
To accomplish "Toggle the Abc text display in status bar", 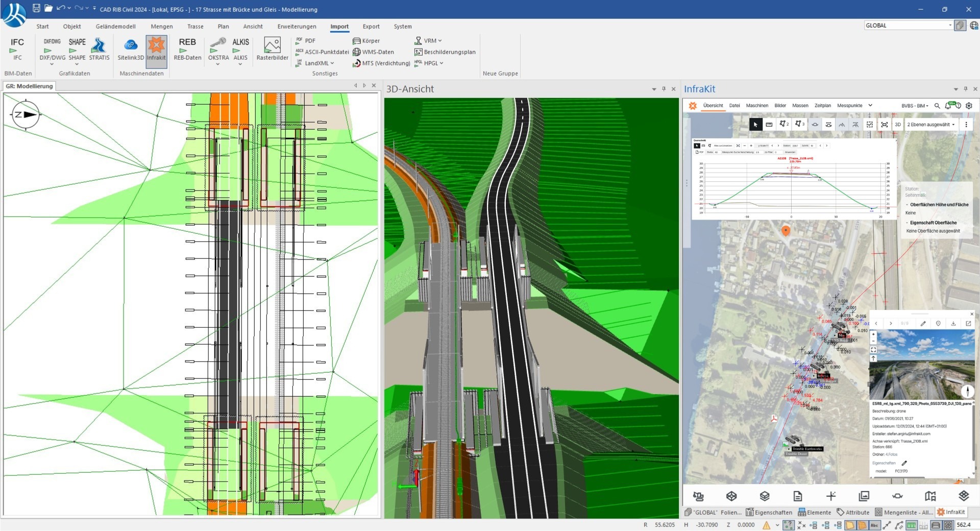I will coord(874,525).
